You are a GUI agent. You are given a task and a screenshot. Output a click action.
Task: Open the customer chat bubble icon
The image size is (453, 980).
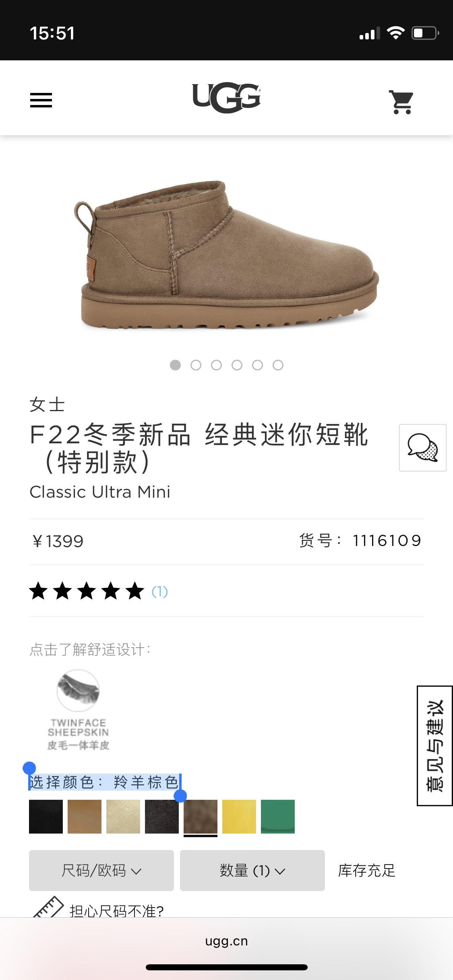pos(422,447)
